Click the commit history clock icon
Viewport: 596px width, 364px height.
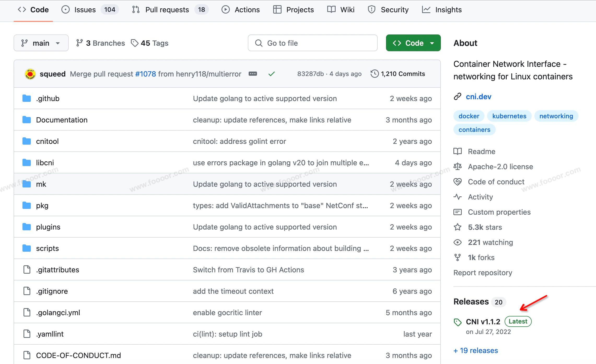pos(375,74)
